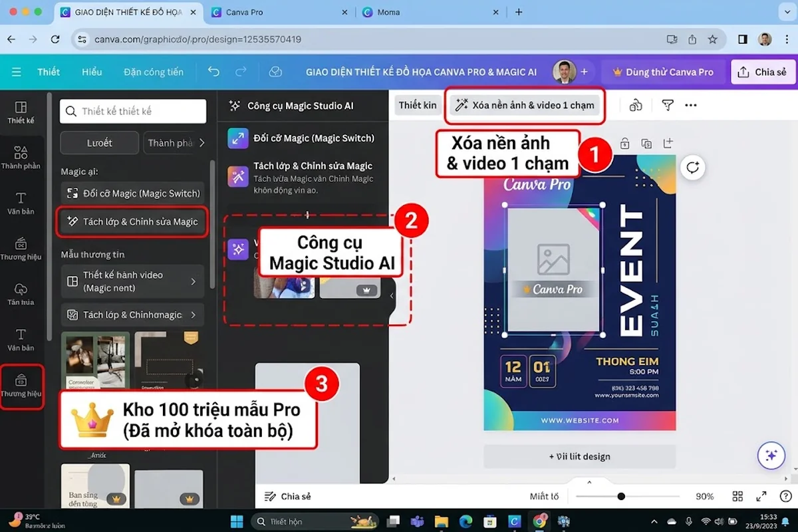This screenshot has width=798, height=532.
Task: Click Xóa nền ảnh & video 1 chạm button
Action: point(525,105)
